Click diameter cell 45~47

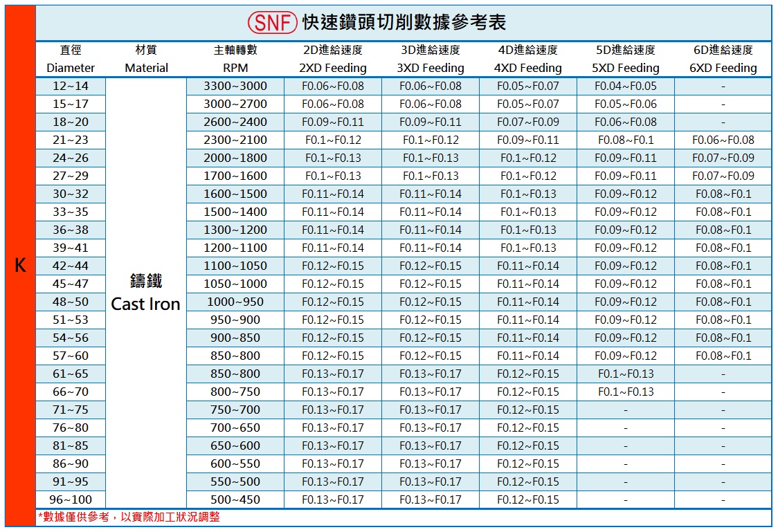pyautogui.click(x=71, y=284)
